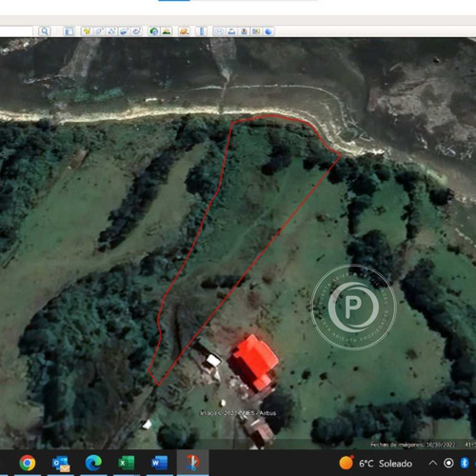
Task: Open Microsoft Edge from the taskbar
Action: pyautogui.click(x=93, y=463)
